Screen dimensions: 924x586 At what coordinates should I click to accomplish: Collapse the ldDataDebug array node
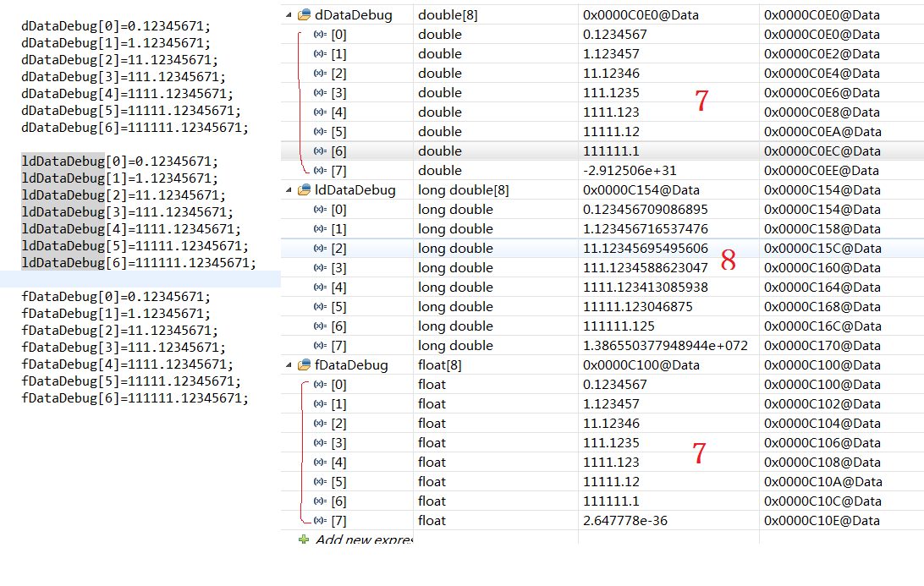tap(289, 189)
